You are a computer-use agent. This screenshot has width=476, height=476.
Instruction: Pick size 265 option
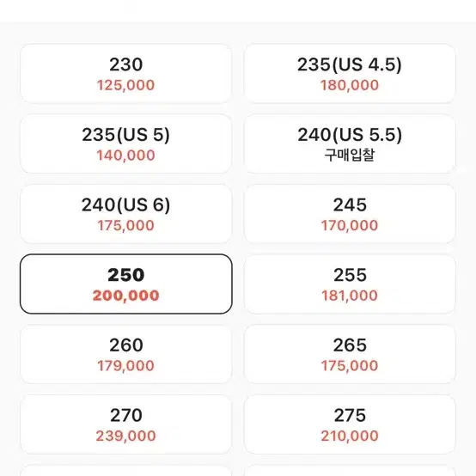[350, 354]
